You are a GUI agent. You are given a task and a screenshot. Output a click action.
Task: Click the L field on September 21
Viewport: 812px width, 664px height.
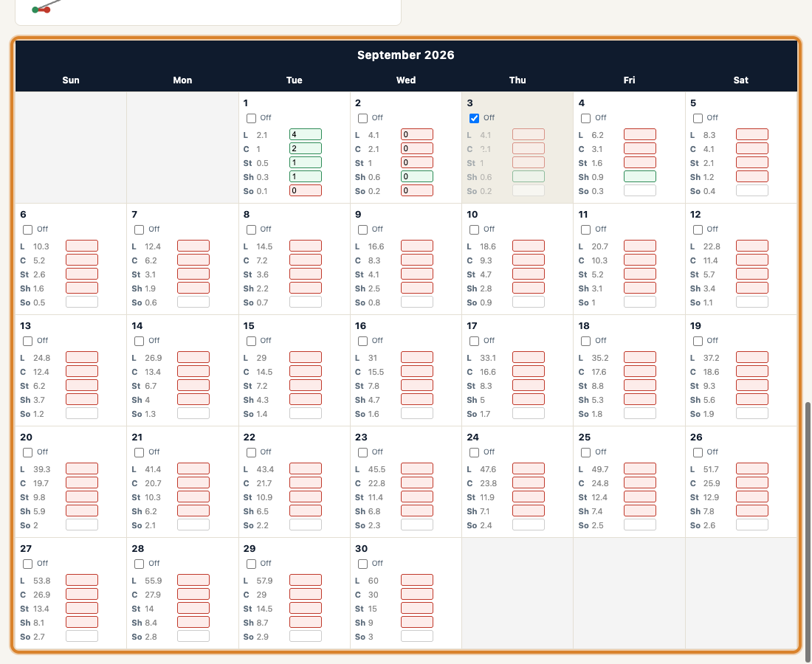pos(193,468)
